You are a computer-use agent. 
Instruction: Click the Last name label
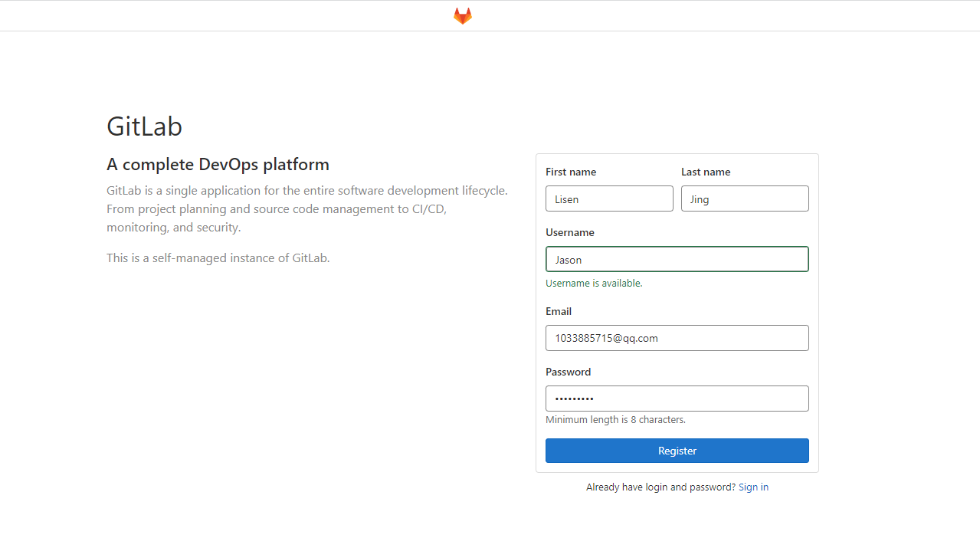coord(706,172)
